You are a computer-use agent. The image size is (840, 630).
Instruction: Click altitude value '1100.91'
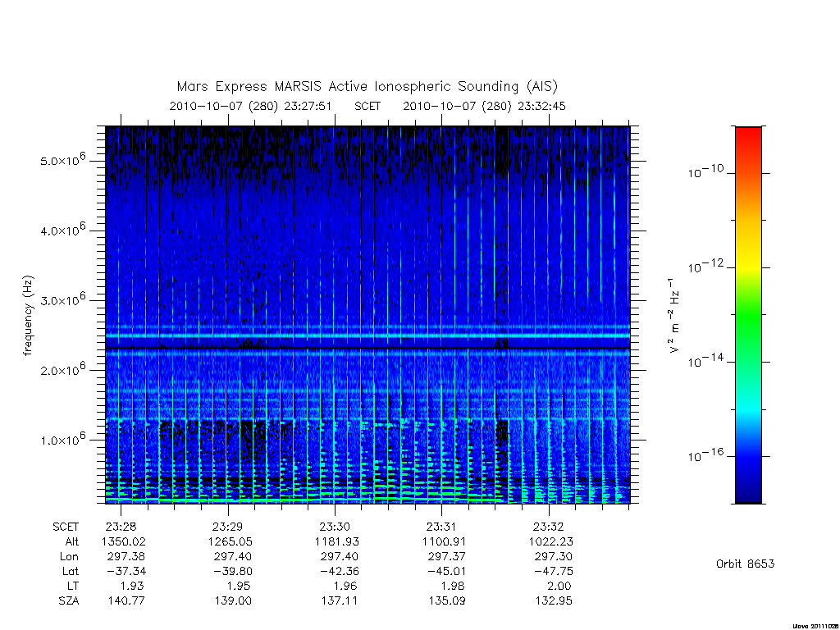(x=444, y=541)
